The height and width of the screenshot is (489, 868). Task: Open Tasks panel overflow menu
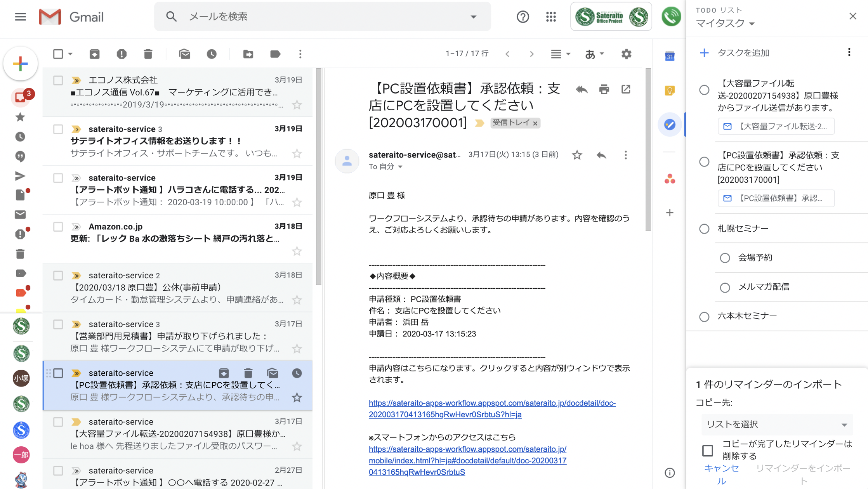pos(849,52)
